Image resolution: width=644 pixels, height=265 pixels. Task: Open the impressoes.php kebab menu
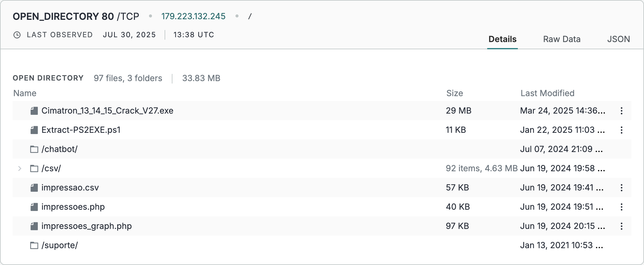tap(622, 207)
